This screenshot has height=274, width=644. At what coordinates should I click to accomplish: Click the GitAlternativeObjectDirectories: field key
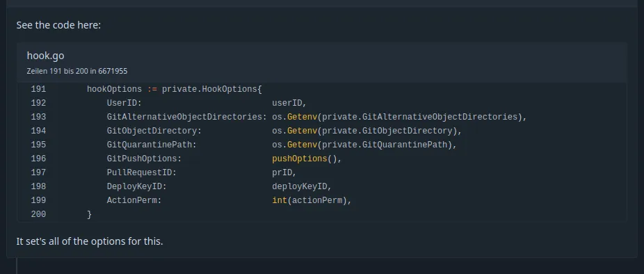pyautogui.click(x=187, y=117)
